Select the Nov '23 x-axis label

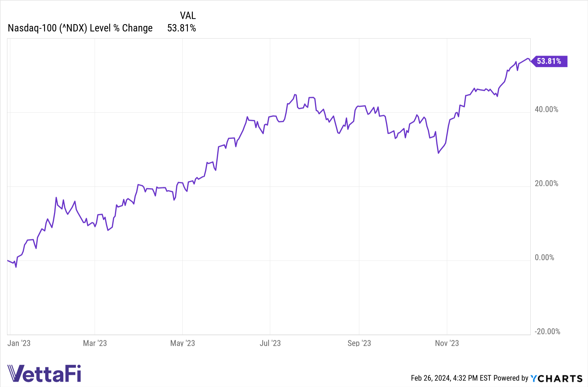coord(447,343)
